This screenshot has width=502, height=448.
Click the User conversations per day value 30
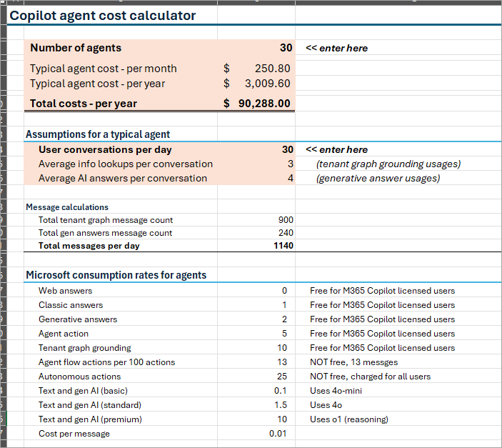click(x=288, y=149)
